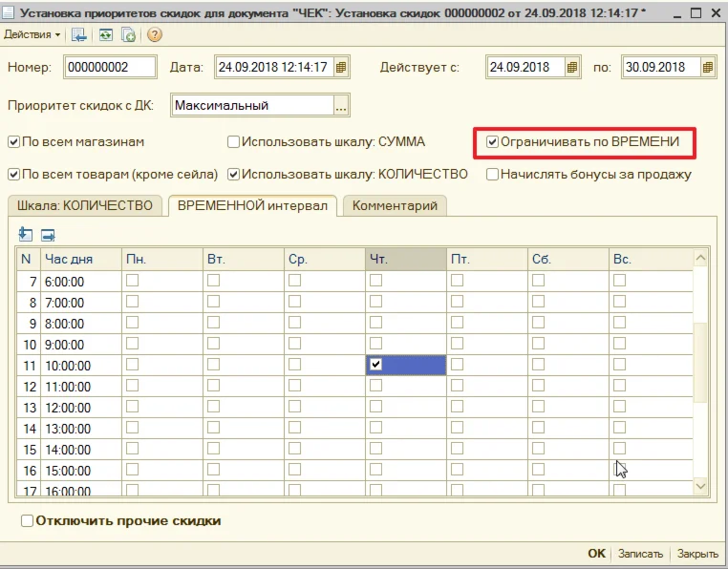The height and width of the screenshot is (569, 728).
Task: Click the third toolbar icon before help
Action: [128, 34]
